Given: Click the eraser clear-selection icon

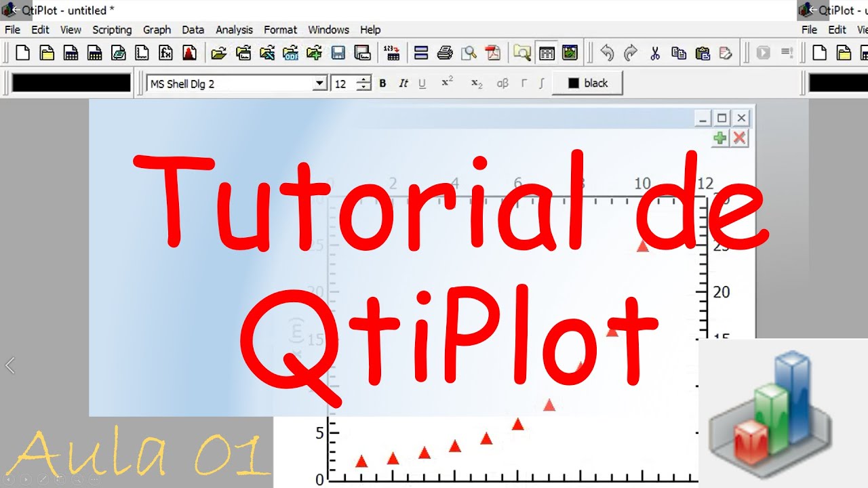Looking at the screenshot, I should [x=726, y=53].
